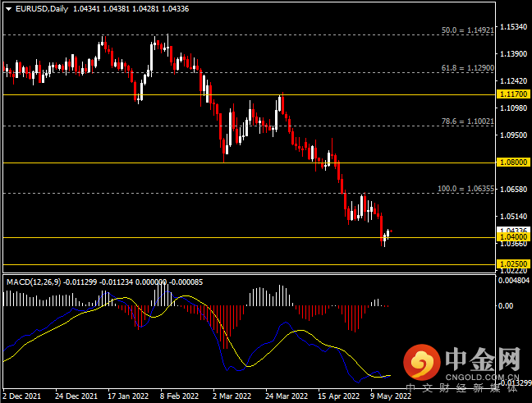Select the latest red candlestick at right edge
The width and height of the screenshot is (532, 403).
(391, 231)
